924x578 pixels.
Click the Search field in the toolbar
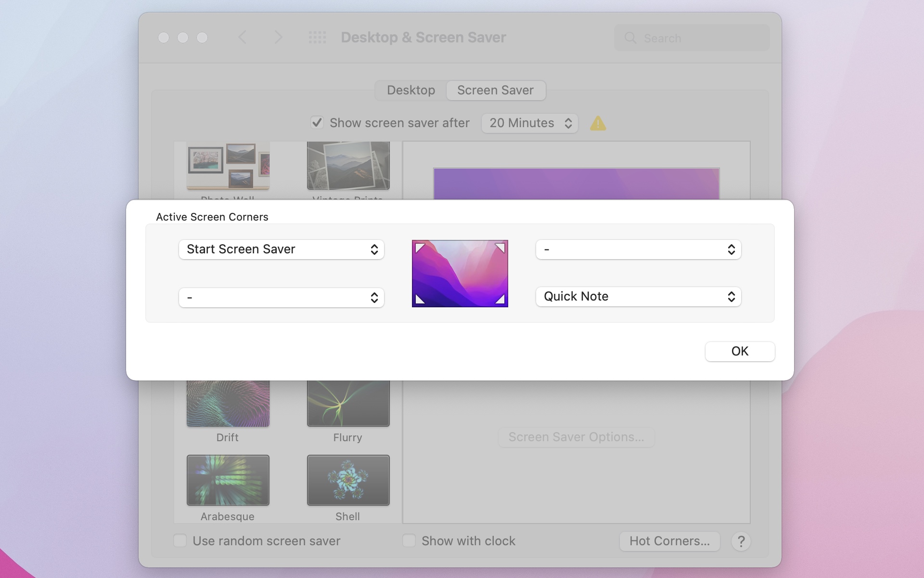click(x=692, y=38)
